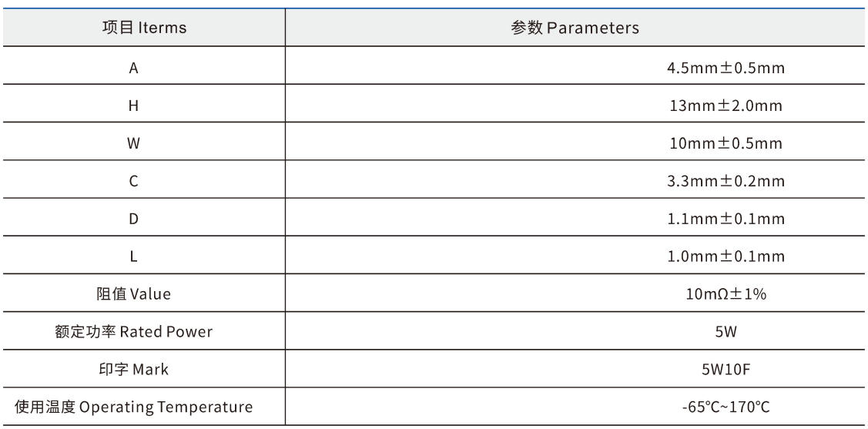868x429 pixels.
Task: Click the 1.0mm±0.1mm parameter cell
Action: click(726, 256)
